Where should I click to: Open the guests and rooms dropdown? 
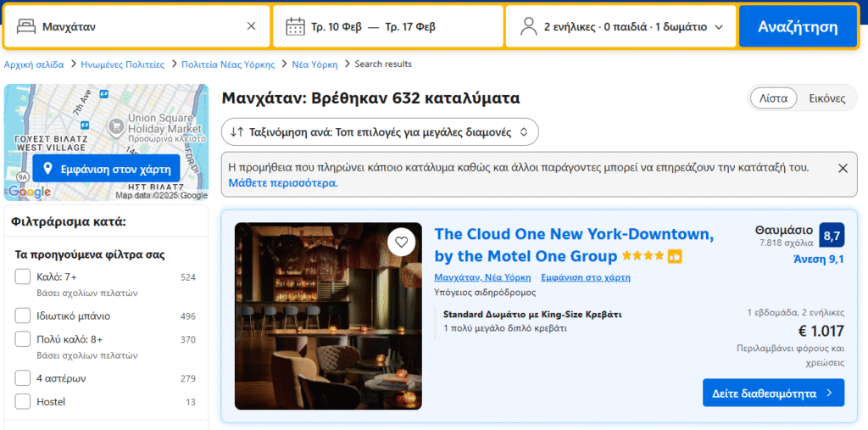(620, 26)
